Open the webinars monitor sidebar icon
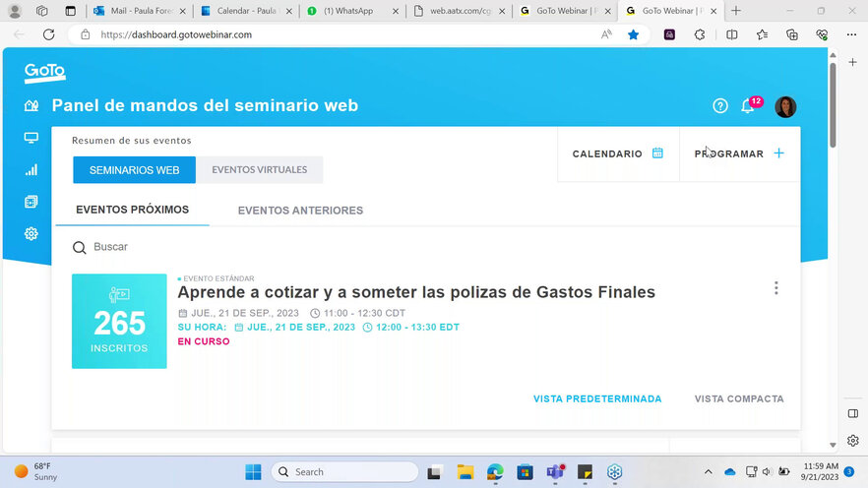 point(31,137)
